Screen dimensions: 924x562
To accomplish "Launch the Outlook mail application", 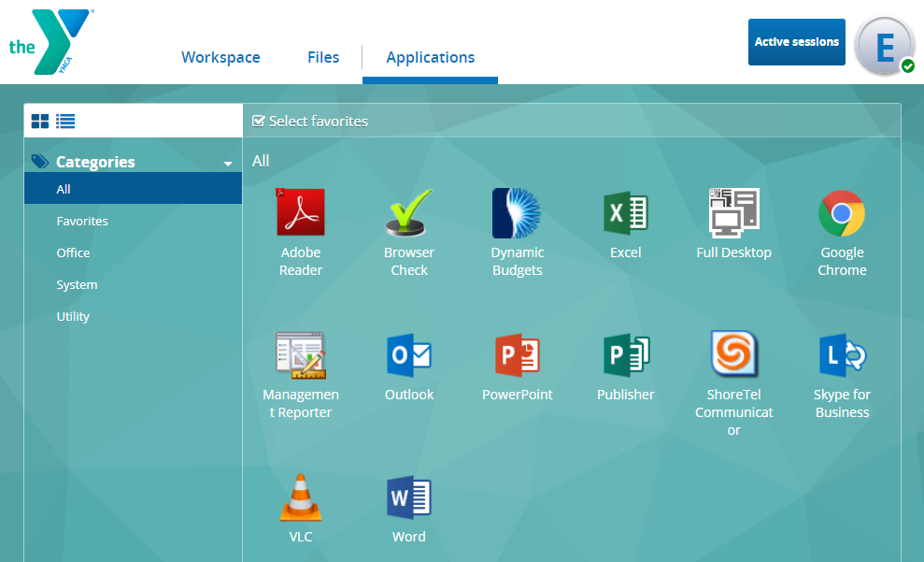I will 408,355.
